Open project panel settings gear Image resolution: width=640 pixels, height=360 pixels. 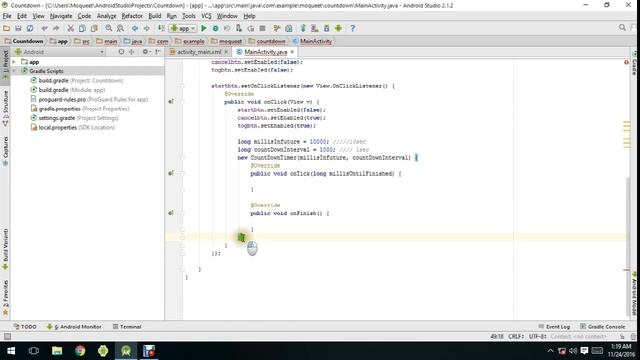click(x=146, y=52)
